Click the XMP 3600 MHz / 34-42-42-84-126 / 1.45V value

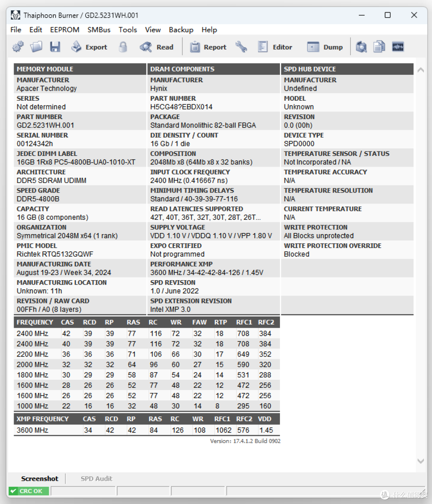[x=206, y=272]
